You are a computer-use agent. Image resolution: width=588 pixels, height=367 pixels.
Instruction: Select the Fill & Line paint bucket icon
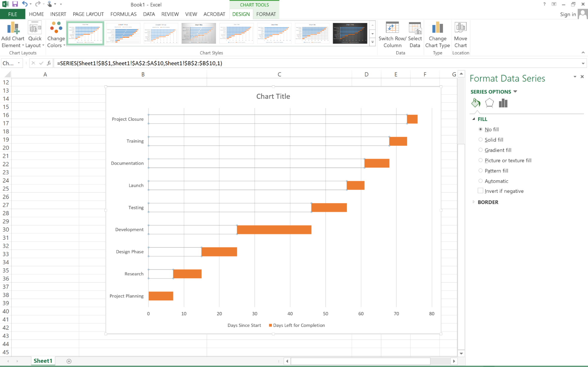click(x=476, y=103)
